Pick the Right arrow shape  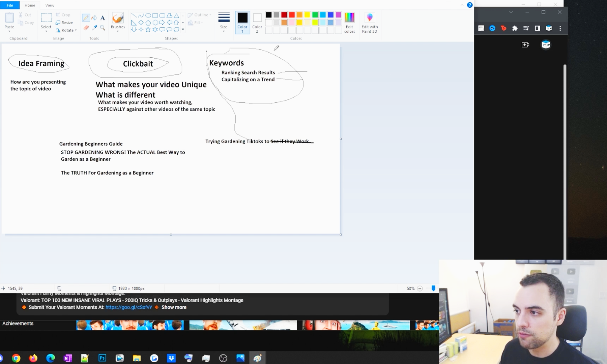[162, 23]
